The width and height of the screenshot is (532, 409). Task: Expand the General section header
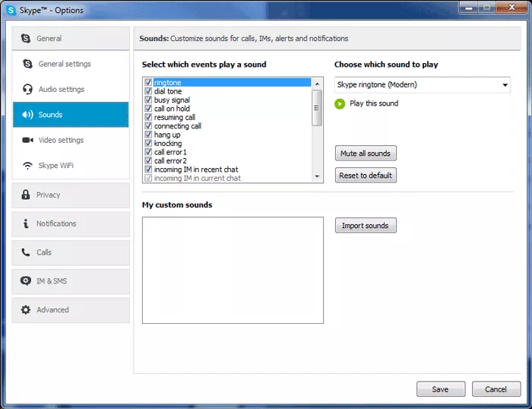[x=71, y=38]
